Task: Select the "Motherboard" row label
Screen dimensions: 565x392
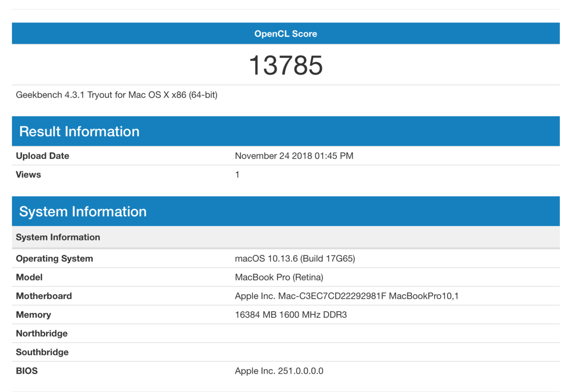Action: click(44, 296)
